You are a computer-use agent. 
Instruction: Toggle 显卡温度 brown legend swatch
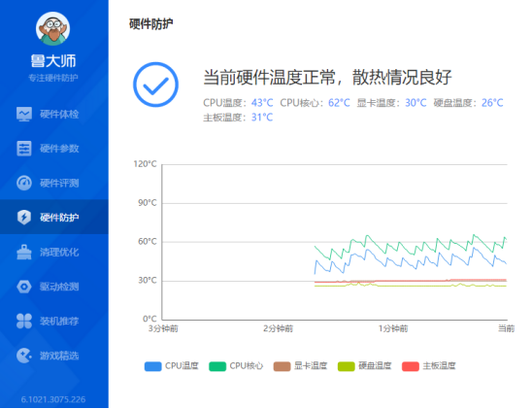[x=282, y=366]
